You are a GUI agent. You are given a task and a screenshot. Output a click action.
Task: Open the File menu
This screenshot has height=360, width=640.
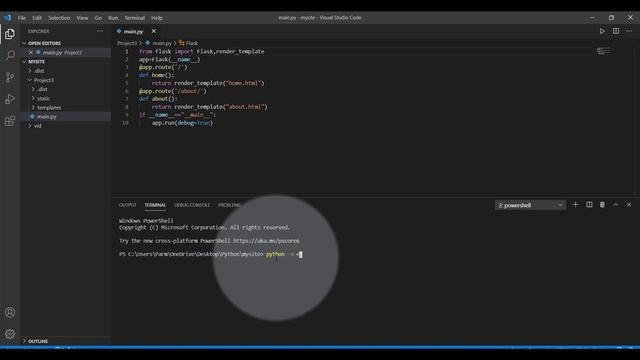coord(22,18)
